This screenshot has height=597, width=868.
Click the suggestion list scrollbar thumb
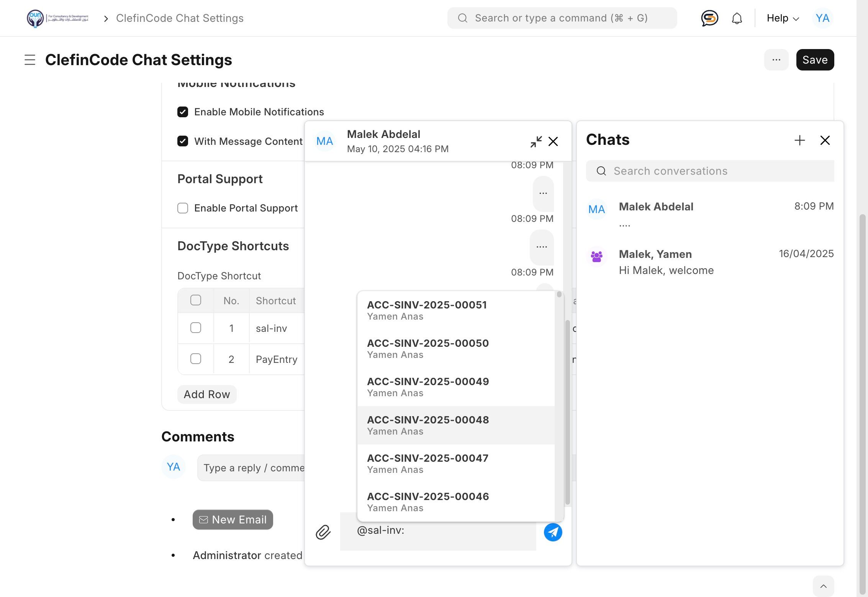click(x=559, y=295)
